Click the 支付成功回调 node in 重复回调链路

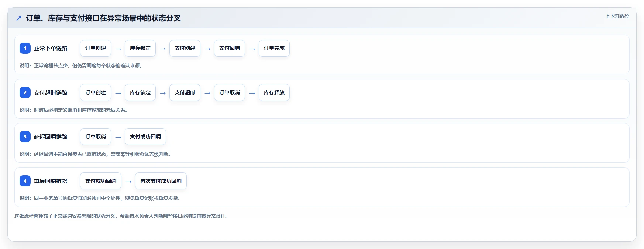click(x=101, y=181)
